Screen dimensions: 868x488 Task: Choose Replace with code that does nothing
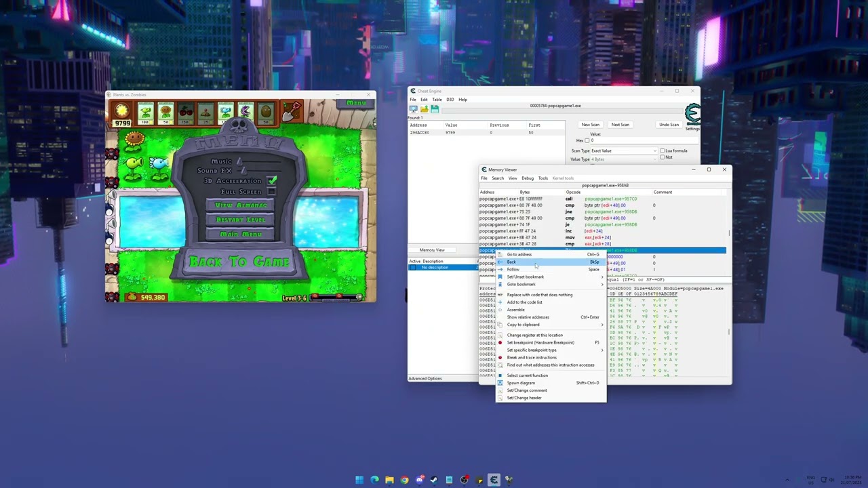[x=551, y=295]
